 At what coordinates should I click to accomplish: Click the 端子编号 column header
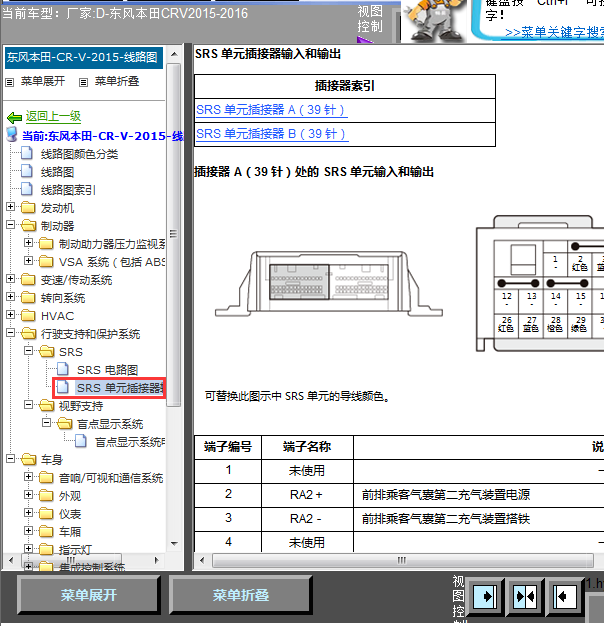click(x=228, y=447)
